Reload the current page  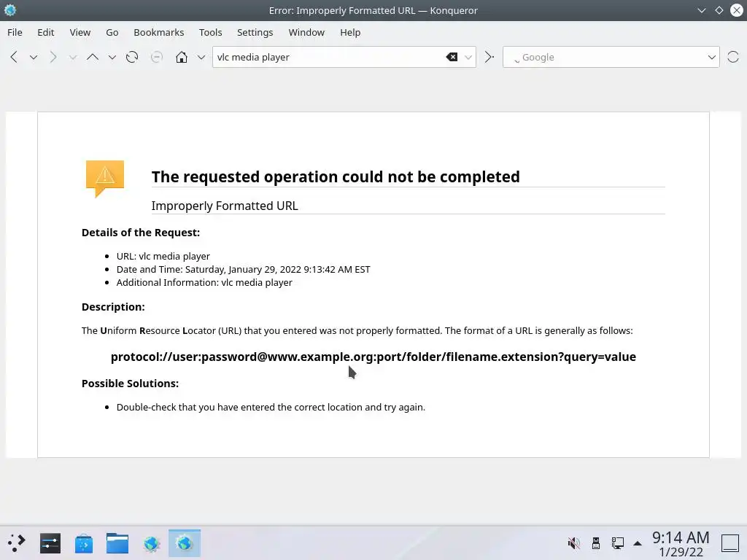[x=132, y=57]
